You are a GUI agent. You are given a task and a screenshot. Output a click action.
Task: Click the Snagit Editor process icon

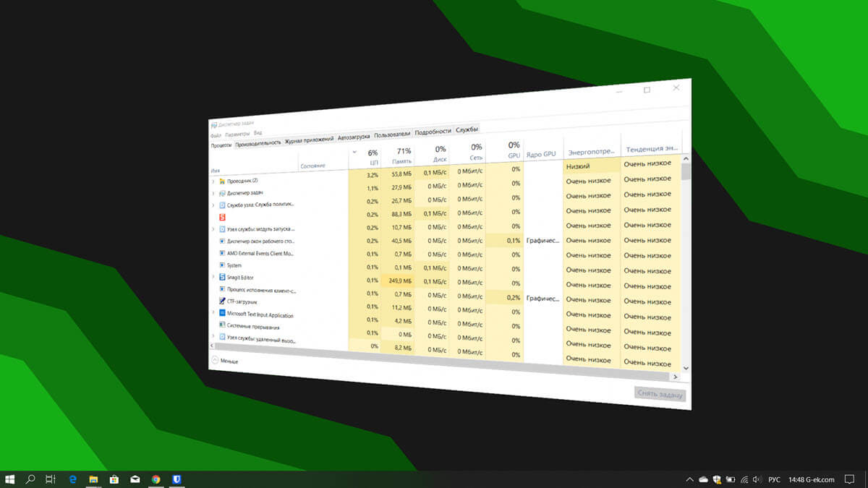coord(221,277)
